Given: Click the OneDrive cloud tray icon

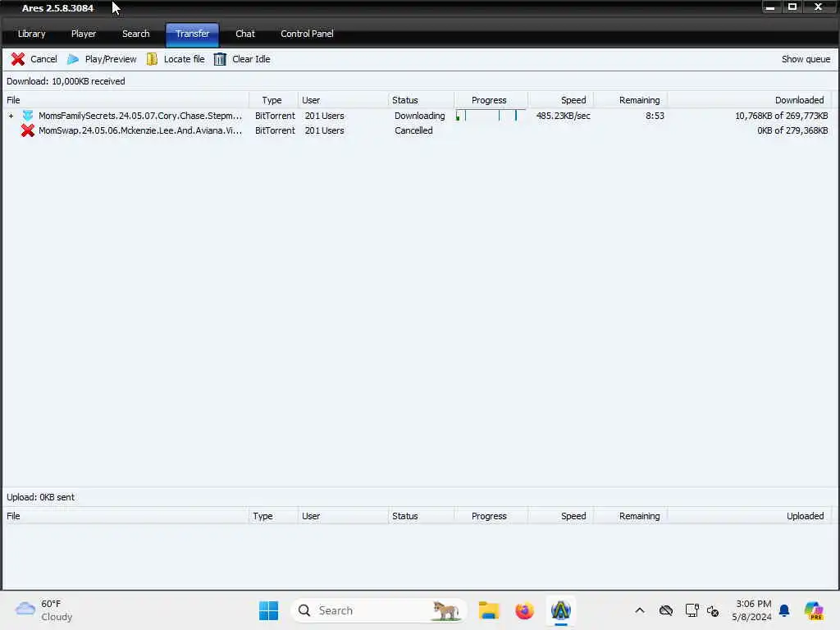Looking at the screenshot, I should click(666, 610).
